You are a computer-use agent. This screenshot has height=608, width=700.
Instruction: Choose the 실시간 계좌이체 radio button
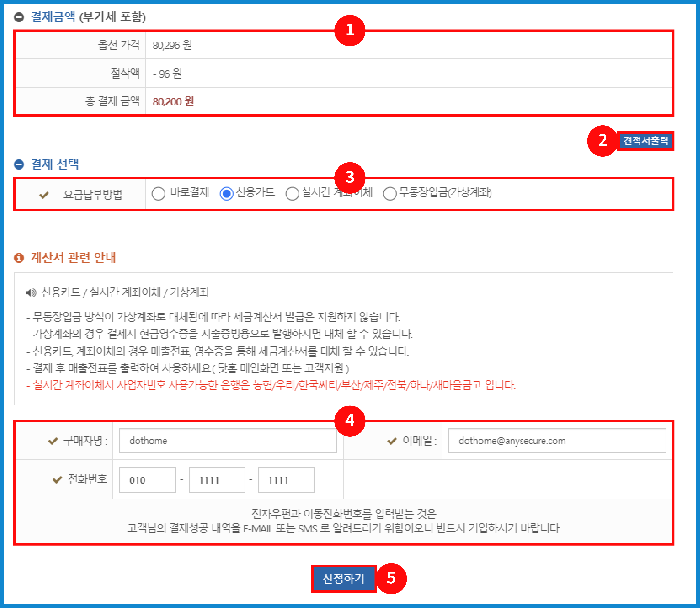(x=292, y=194)
